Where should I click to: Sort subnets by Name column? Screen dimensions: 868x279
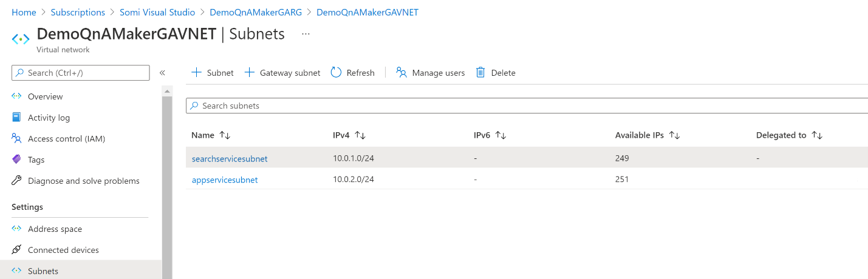(225, 135)
